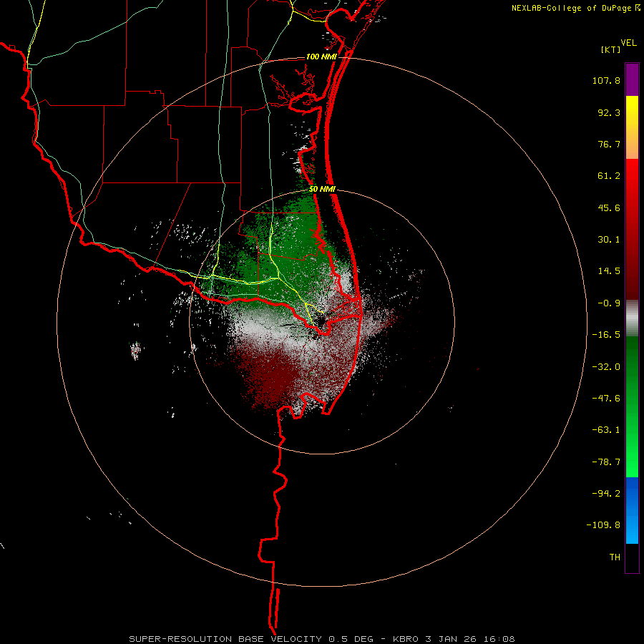Pick the blue segment of the velocity scale
The width and height of the screenshot is (644, 644).
pos(632,510)
